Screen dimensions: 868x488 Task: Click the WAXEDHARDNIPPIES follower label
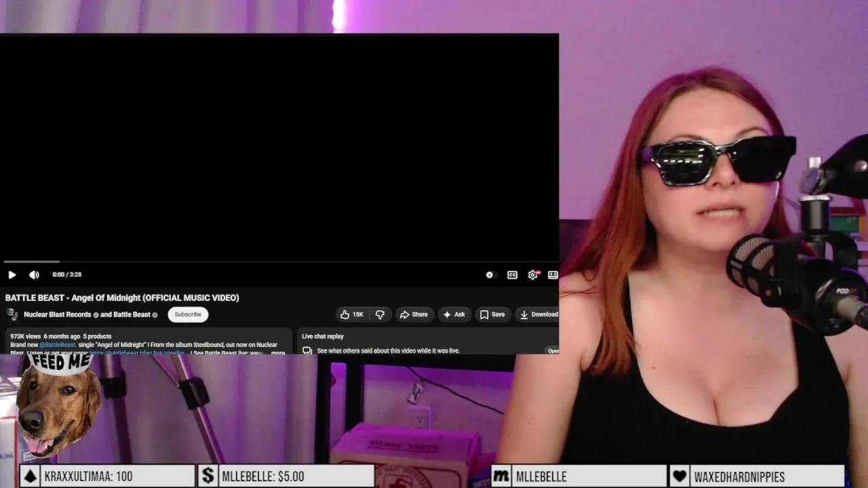tap(739, 476)
